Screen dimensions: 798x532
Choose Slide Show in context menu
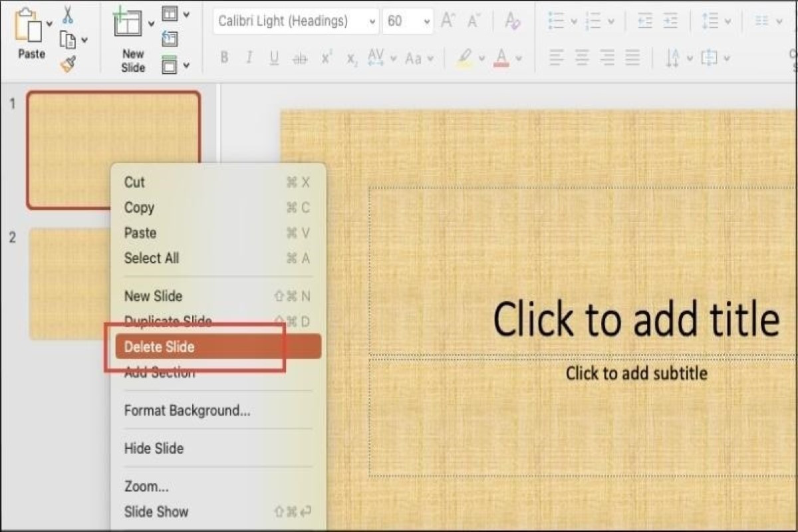218,511
